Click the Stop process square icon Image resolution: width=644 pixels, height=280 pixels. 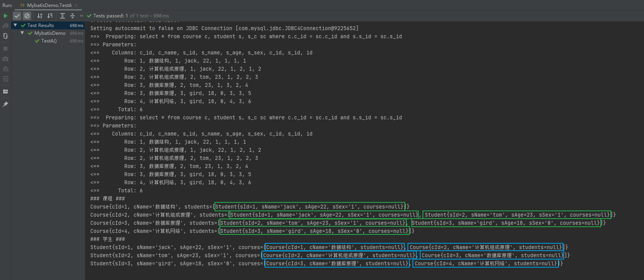coord(5,49)
